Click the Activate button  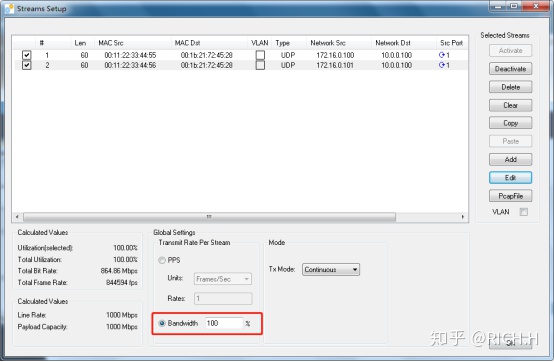510,51
